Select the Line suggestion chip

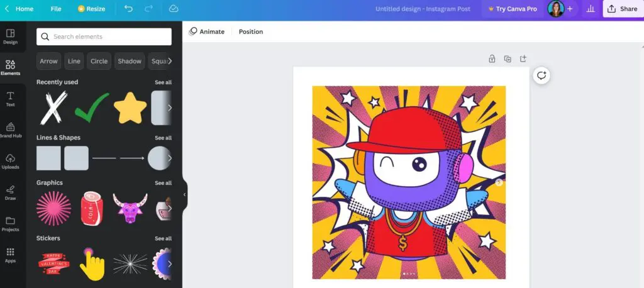click(x=74, y=61)
